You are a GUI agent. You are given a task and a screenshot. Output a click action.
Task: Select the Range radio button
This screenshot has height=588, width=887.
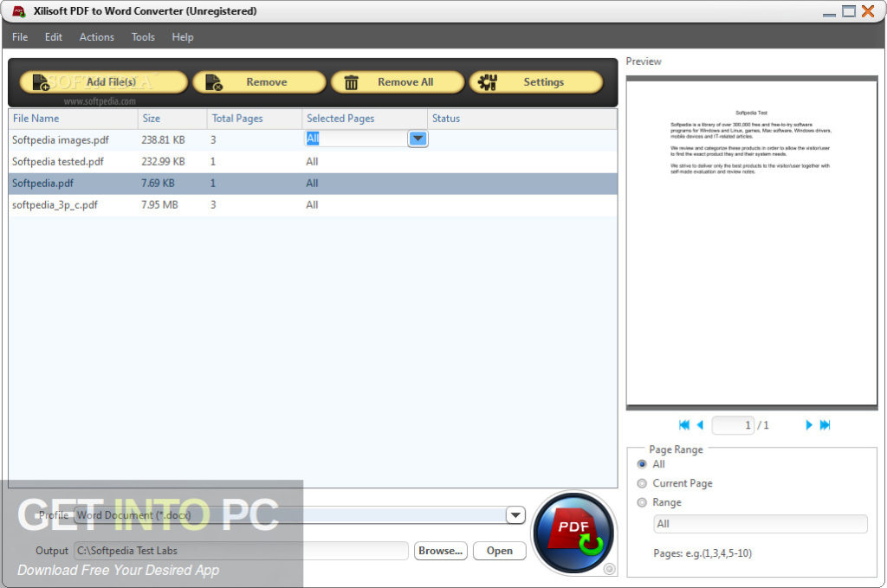642,502
